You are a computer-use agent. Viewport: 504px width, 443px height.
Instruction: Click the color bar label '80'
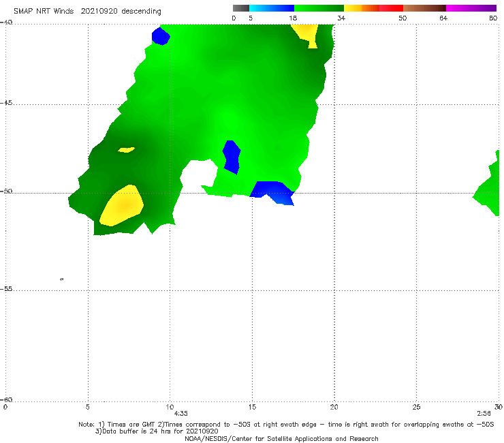pyautogui.click(x=493, y=18)
